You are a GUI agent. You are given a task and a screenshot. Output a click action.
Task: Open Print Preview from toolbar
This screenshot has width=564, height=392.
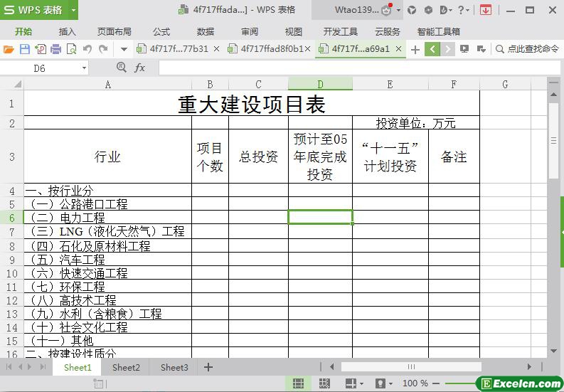point(72,49)
